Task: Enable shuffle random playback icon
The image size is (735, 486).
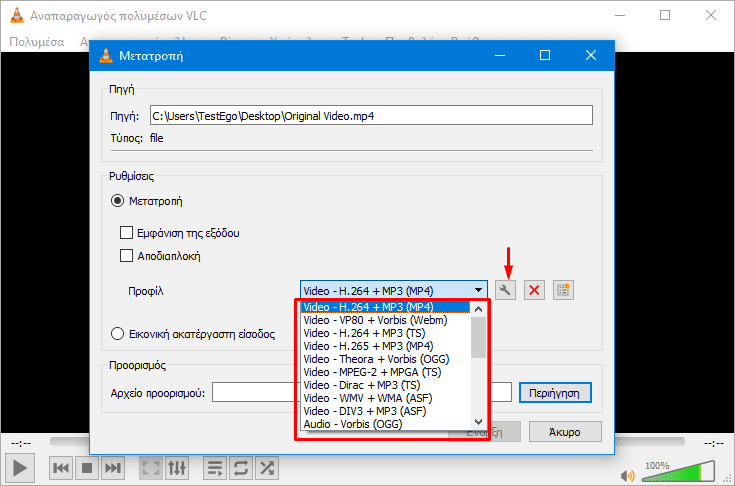Action: (x=268, y=467)
